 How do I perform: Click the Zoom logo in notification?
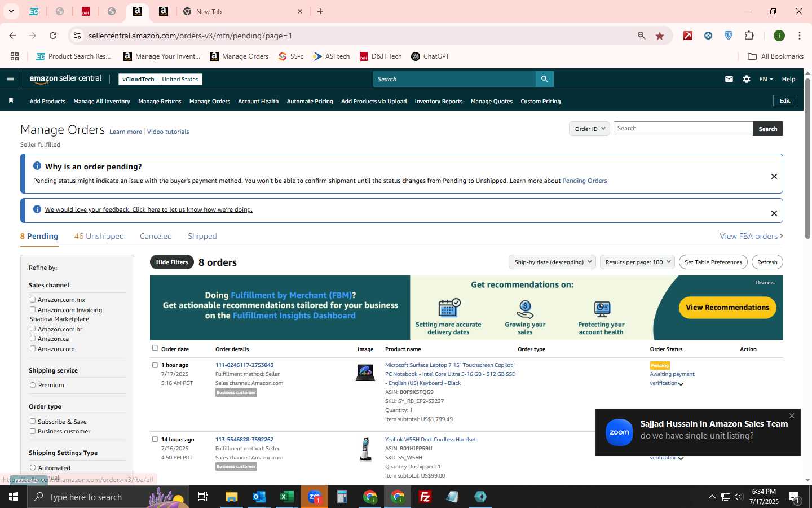(619, 432)
